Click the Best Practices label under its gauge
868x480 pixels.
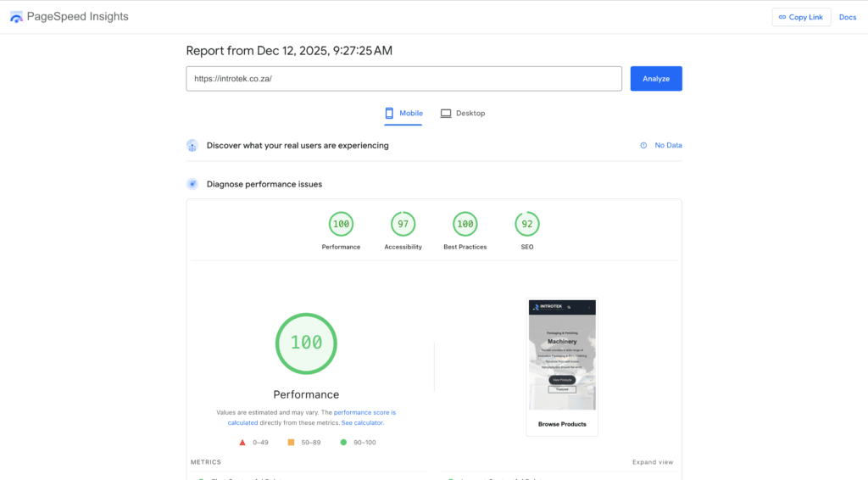[x=465, y=247]
